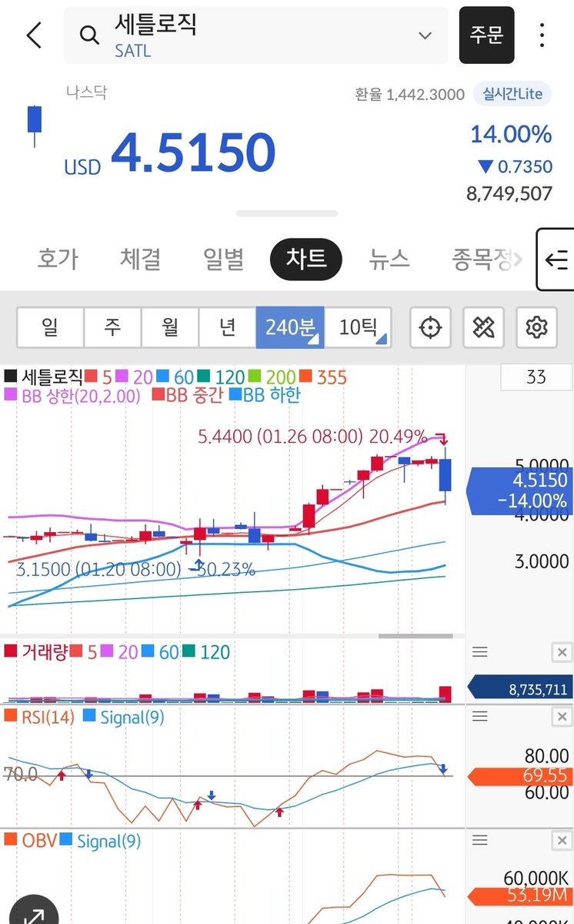Screen dimensions: 574x924
Task: Close the RSI indicator panel
Action: [x=562, y=717]
